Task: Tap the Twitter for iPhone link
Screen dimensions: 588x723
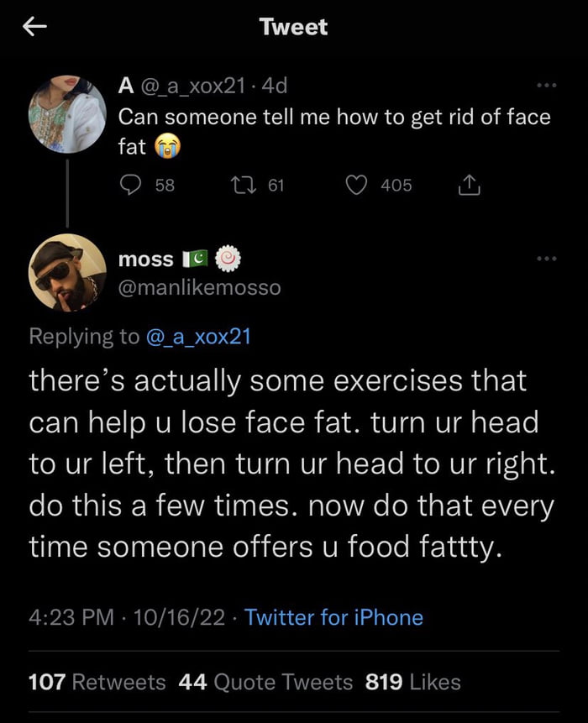Action: 333,618
